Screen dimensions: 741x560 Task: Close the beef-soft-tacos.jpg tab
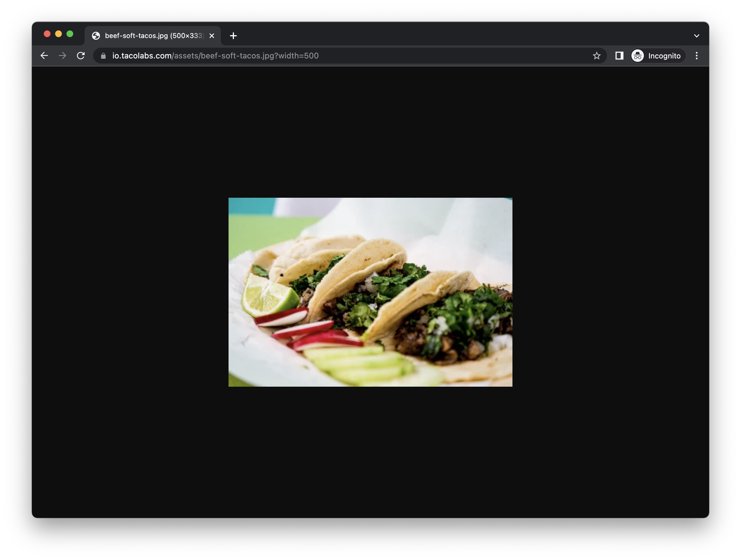212,35
